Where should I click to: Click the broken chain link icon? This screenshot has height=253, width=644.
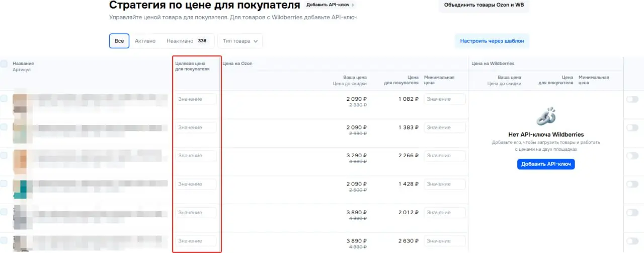click(546, 116)
